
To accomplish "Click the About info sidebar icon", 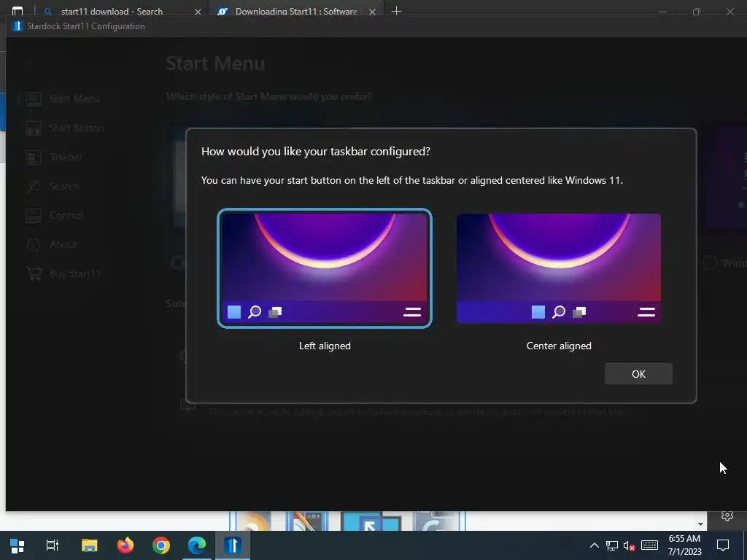I will 34,245.
